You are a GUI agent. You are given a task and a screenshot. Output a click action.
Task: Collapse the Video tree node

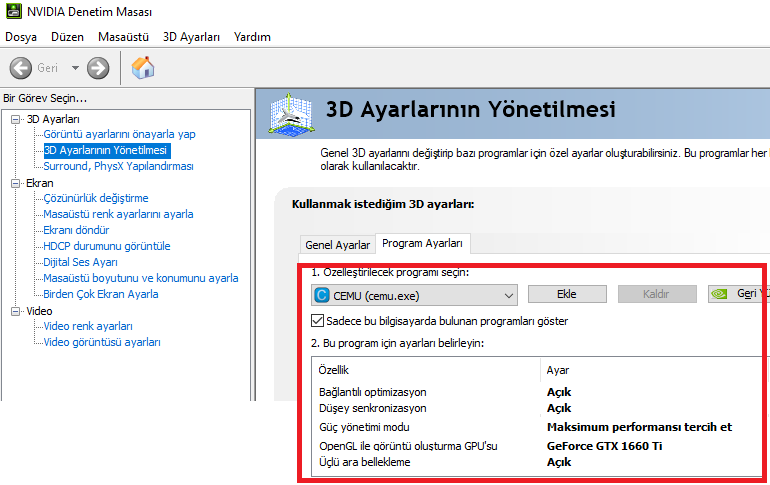click(x=16, y=311)
